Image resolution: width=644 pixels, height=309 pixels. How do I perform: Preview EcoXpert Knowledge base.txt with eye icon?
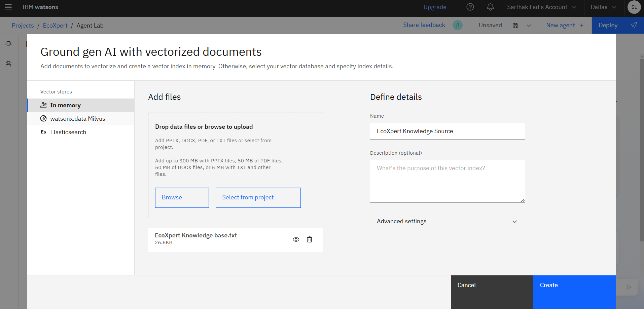pyautogui.click(x=296, y=239)
